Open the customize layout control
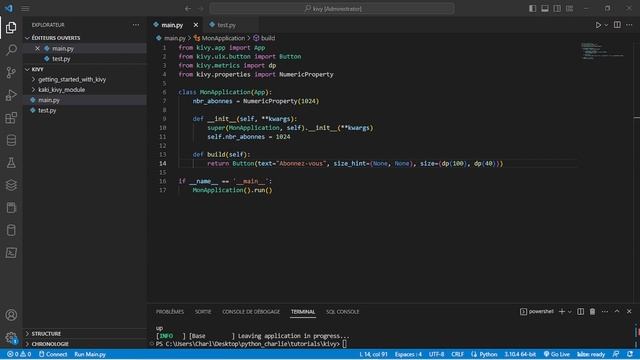Screen dimensions: 640x360 click(569, 9)
